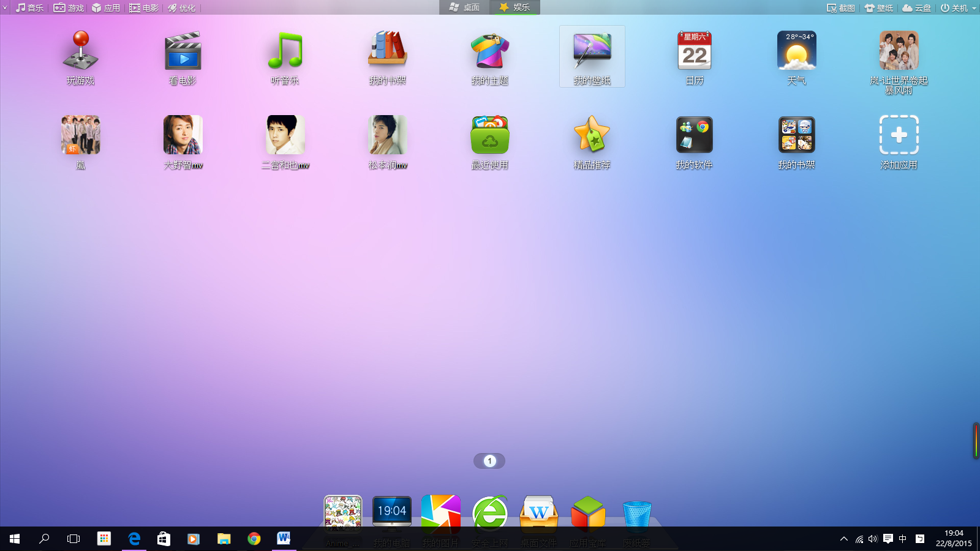Open 精品推荐 star icon
The image size is (980, 551).
(592, 135)
